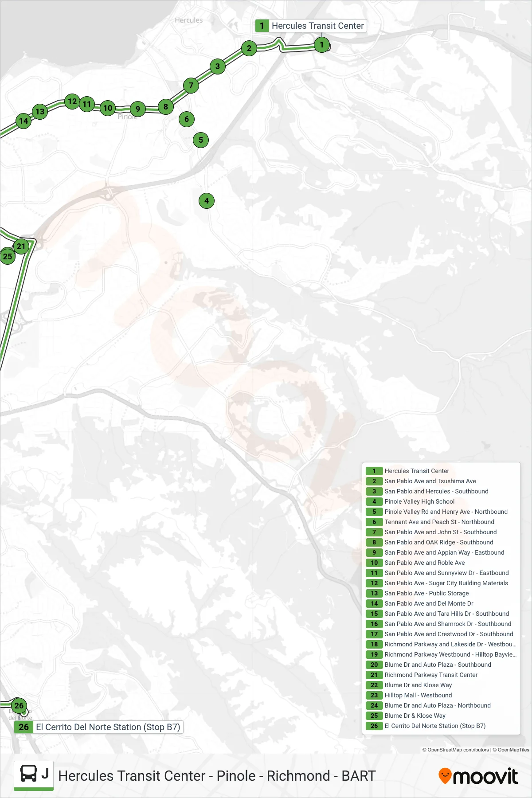Click stop marker 10 on the route

[x=108, y=108]
